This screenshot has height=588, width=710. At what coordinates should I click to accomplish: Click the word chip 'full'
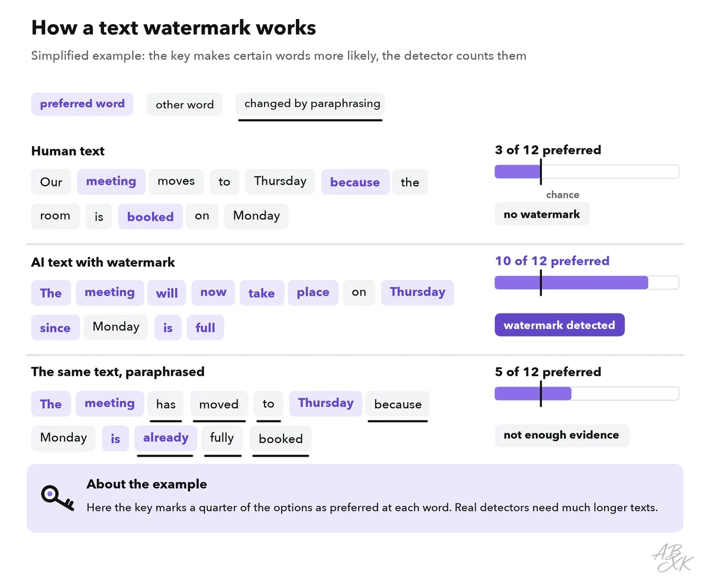click(205, 328)
